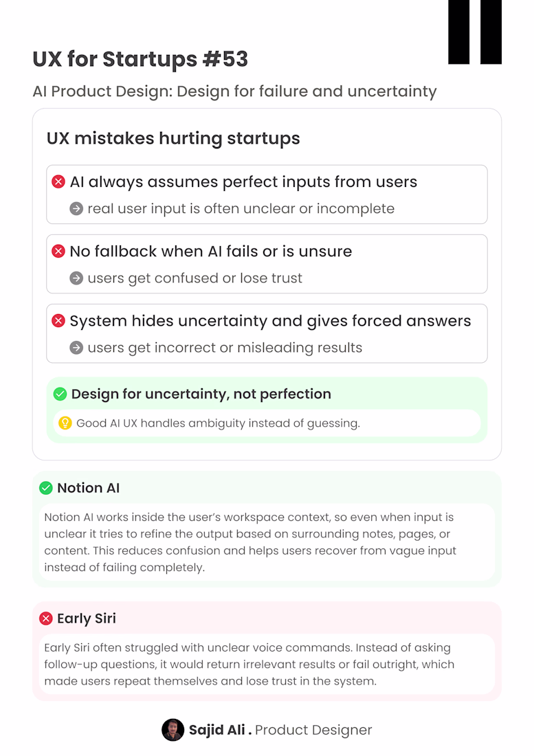Click the 'UX for Startups #53' title
534x756 pixels.
[140, 59]
